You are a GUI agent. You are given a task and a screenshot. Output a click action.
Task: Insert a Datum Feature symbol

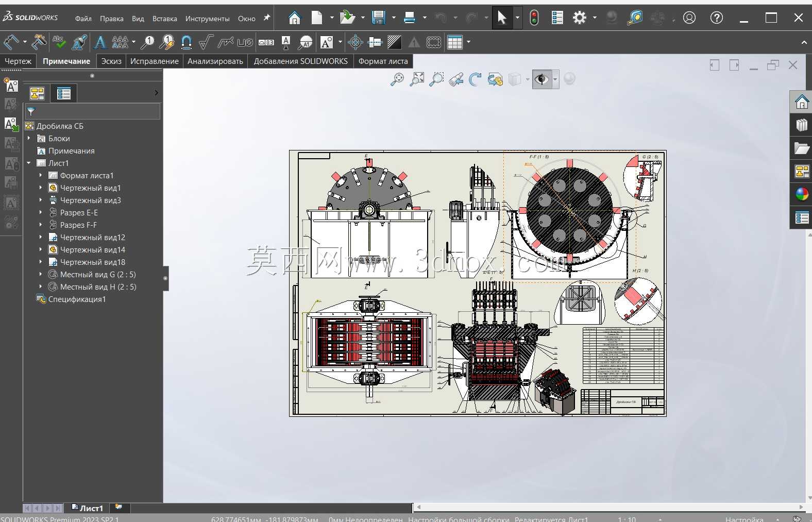coord(286,42)
